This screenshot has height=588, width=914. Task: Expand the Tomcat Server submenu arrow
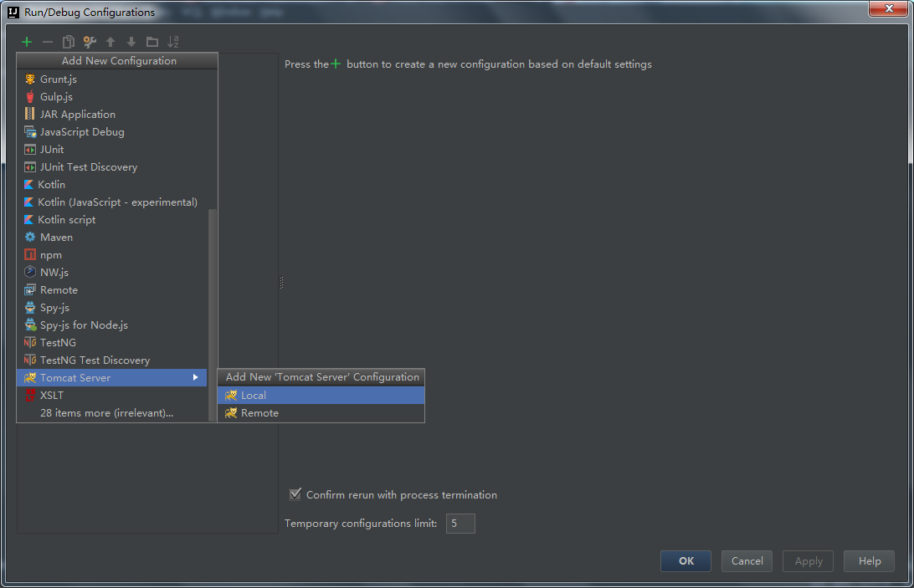pyautogui.click(x=195, y=377)
